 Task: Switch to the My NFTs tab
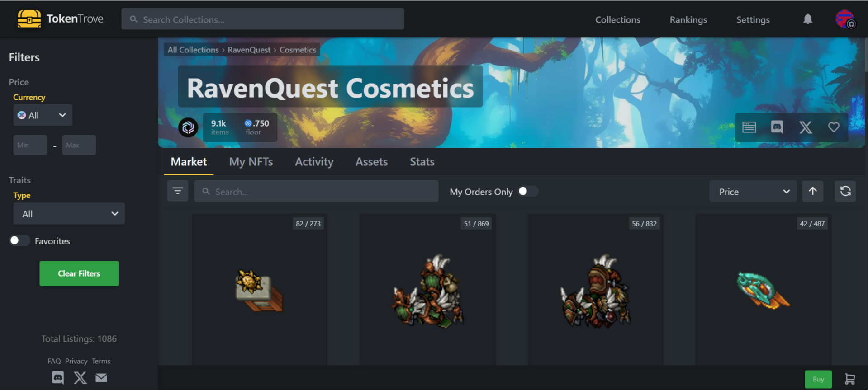click(x=251, y=162)
